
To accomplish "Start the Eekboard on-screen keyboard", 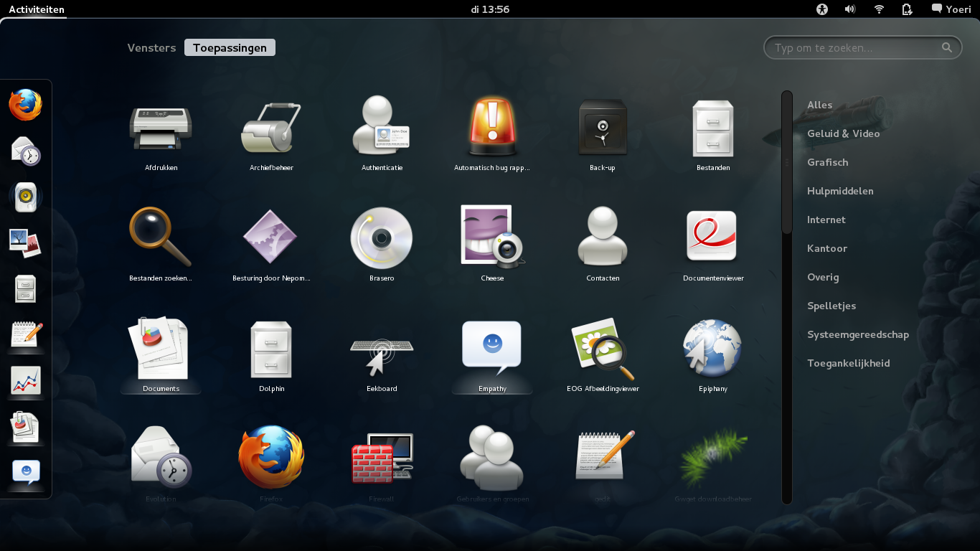I will coord(382,356).
